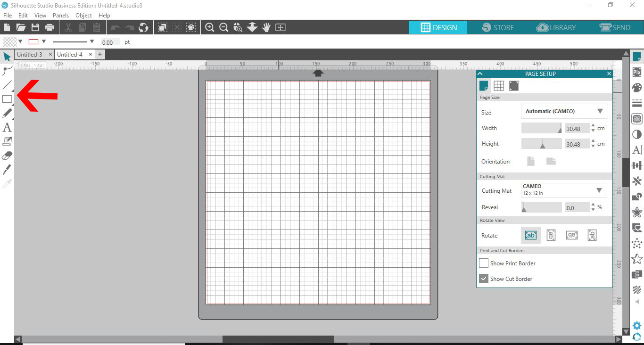Switch to the STORE tab
Image resolution: width=644 pixels, height=345 pixels.
(x=498, y=27)
